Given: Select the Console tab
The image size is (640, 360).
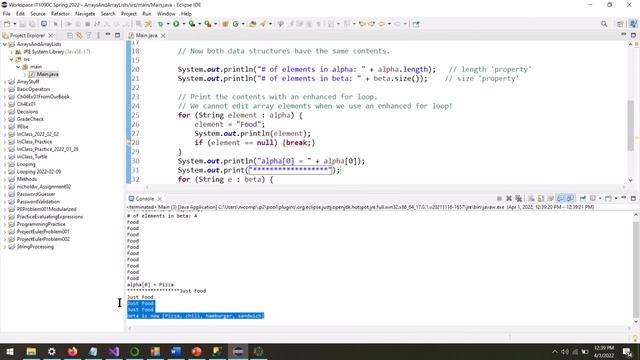Looking at the screenshot, I should click(x=144, y=199).
